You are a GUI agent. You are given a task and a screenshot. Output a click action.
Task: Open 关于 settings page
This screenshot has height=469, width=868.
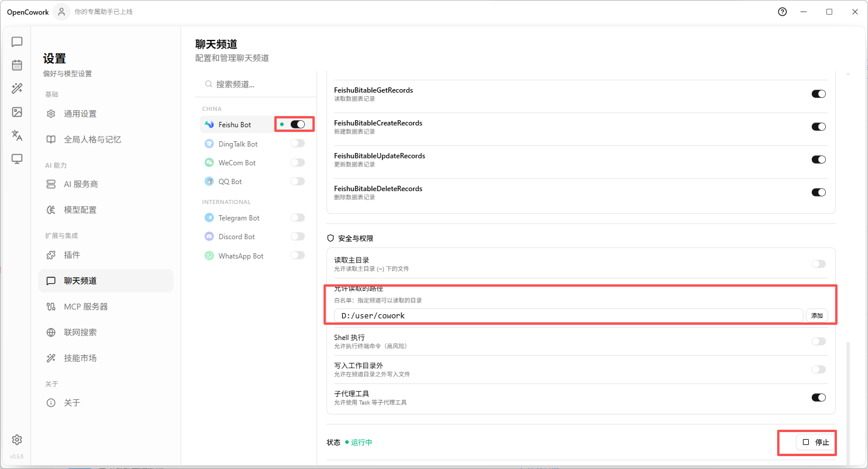click(105, 403)
